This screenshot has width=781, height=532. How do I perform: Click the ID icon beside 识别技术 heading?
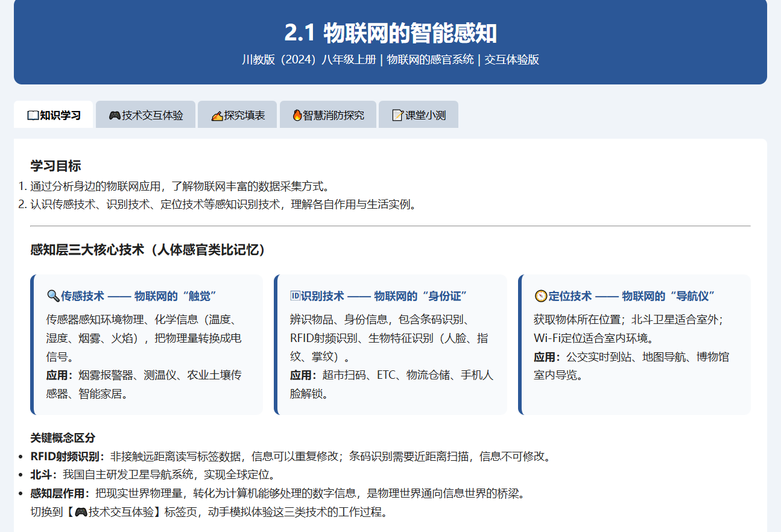coord(295,296)
